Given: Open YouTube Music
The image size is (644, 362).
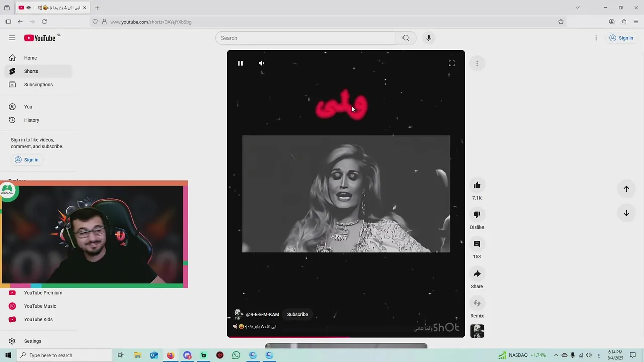Looking at the screenshot, I should [38, 306].
